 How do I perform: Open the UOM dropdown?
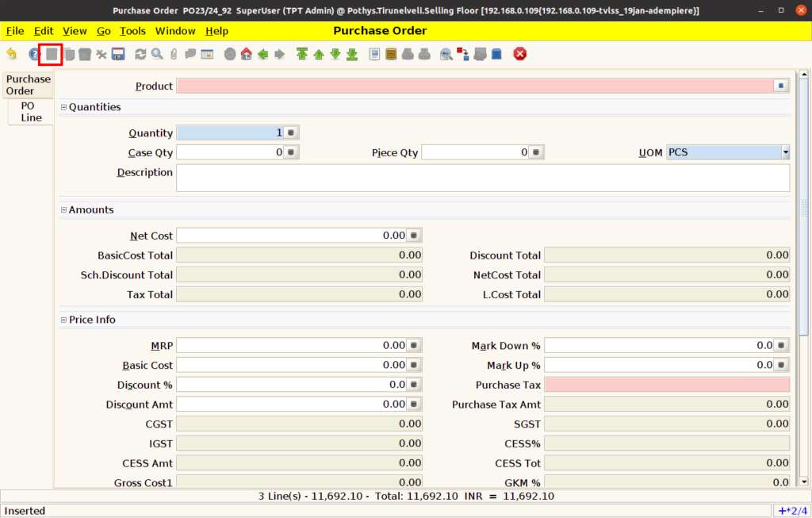tap(785, 152)
